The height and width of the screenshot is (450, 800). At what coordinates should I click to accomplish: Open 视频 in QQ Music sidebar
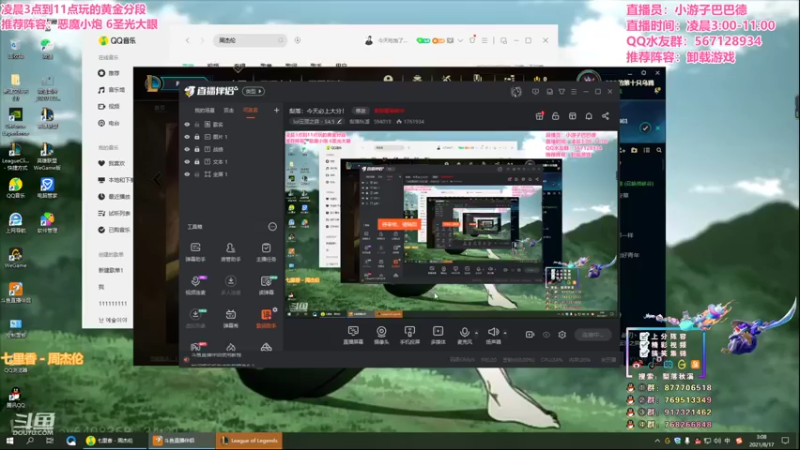(x=109, y=107)
